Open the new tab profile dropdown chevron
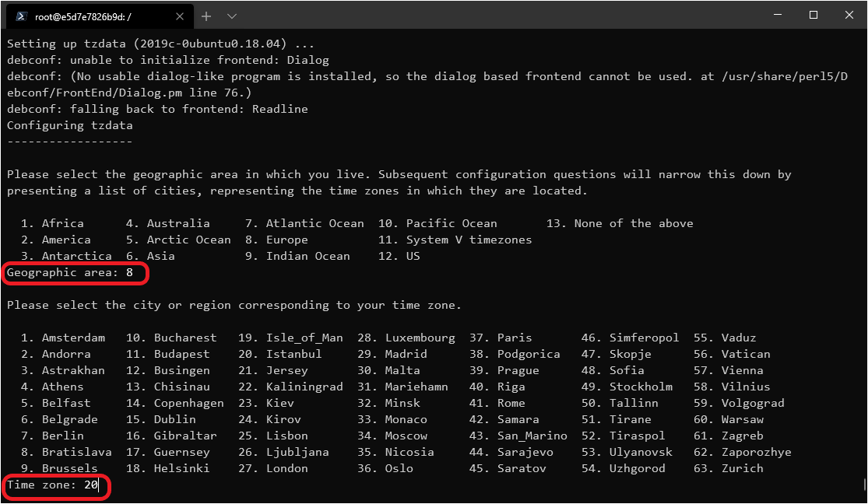868x504 pixels. (232, 16)
